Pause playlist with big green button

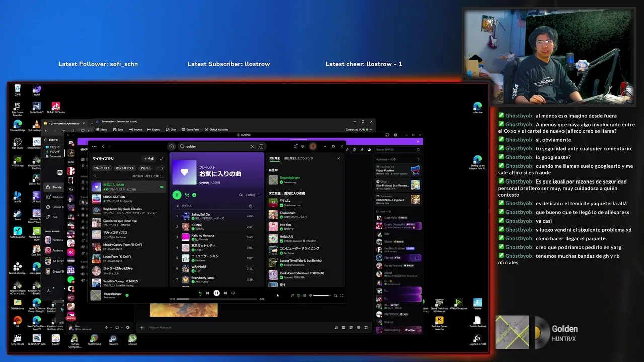(x=177, y=195)
